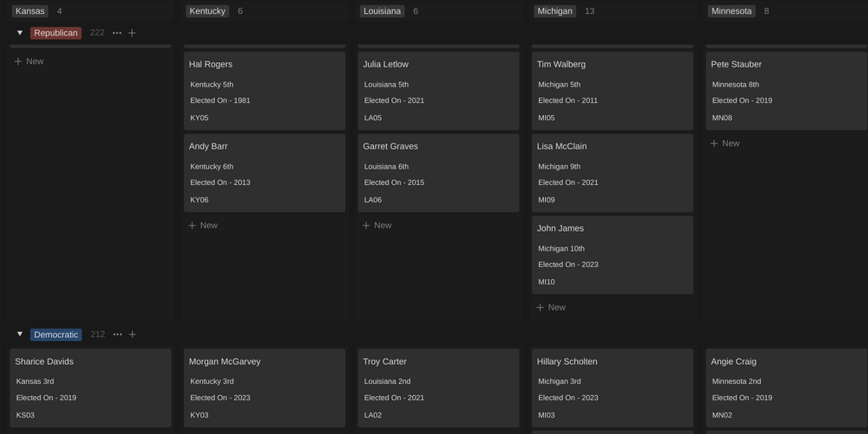Click plus New under Kentucky Republican column

pyautogui.click(x=203, y=226)
